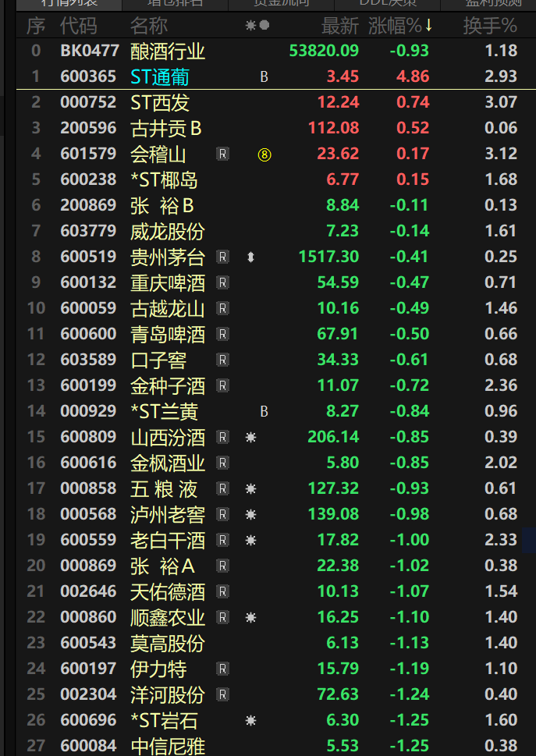Click change value 4.86
This screenshot has height=756, width=536.
coord(413,76)
